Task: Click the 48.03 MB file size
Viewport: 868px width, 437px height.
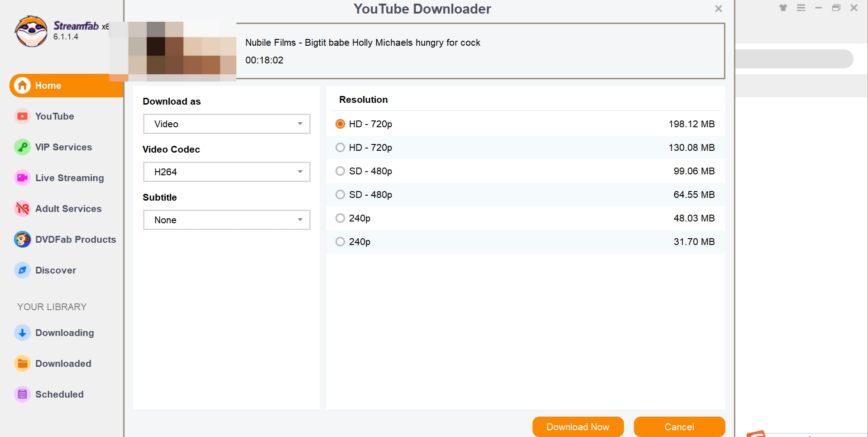Action: [x=694, y=218]
